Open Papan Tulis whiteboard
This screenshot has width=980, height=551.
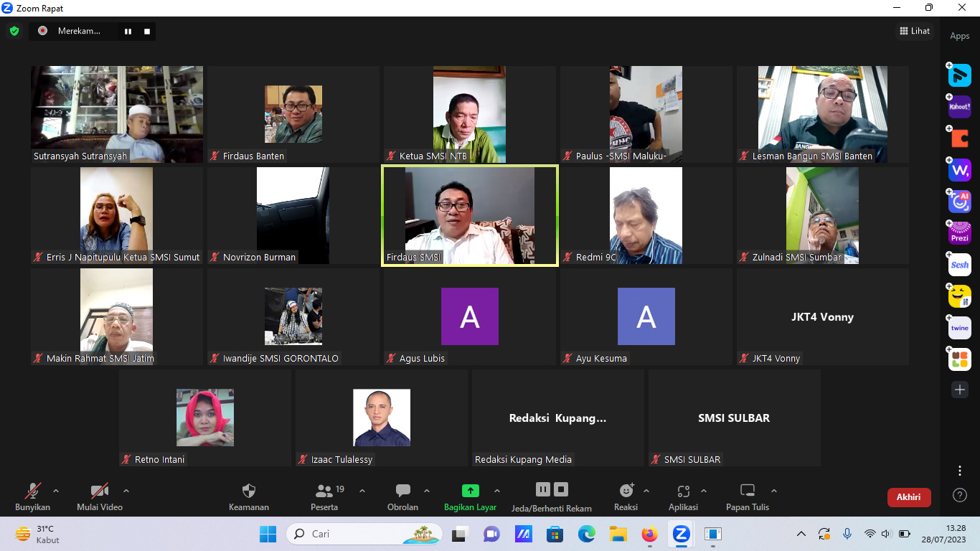(x=748, y=491)
